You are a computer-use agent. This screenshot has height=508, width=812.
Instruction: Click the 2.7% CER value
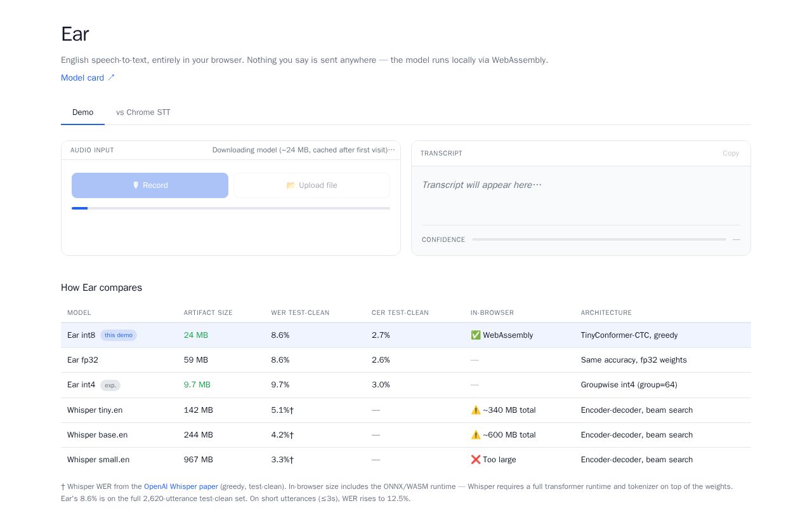coord(381,335)
